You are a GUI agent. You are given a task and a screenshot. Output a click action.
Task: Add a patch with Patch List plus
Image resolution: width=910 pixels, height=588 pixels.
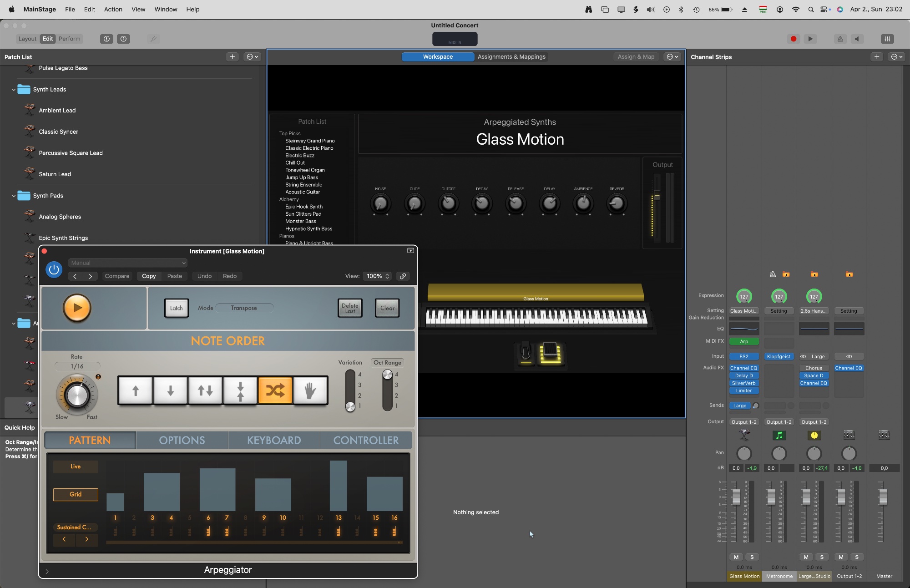233,57
